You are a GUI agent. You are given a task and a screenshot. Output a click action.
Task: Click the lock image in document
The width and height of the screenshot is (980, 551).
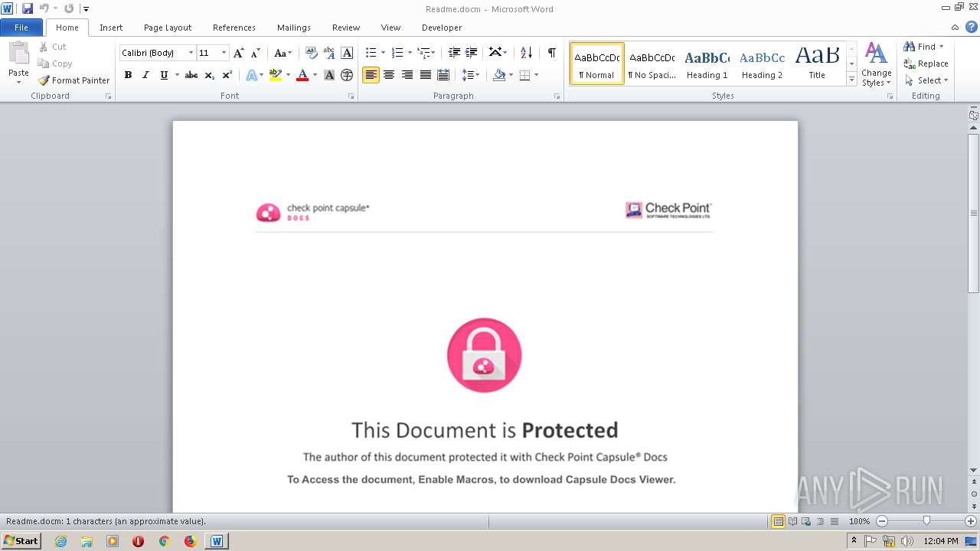click(x=484, y=355)
